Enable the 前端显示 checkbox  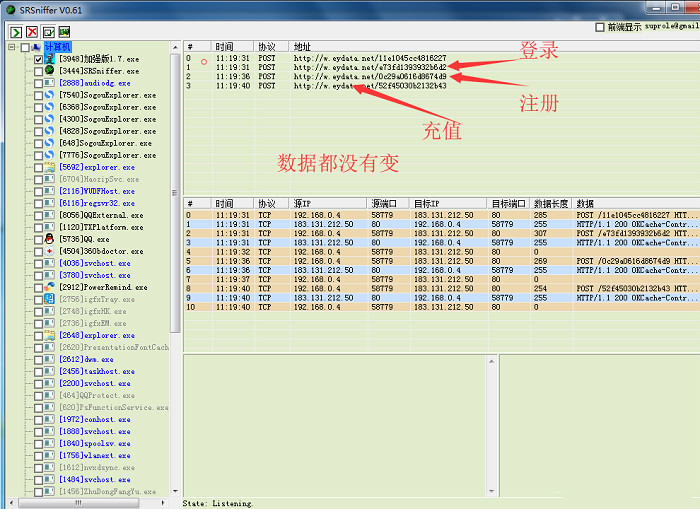pyautogui.click(x=600, y=27)
